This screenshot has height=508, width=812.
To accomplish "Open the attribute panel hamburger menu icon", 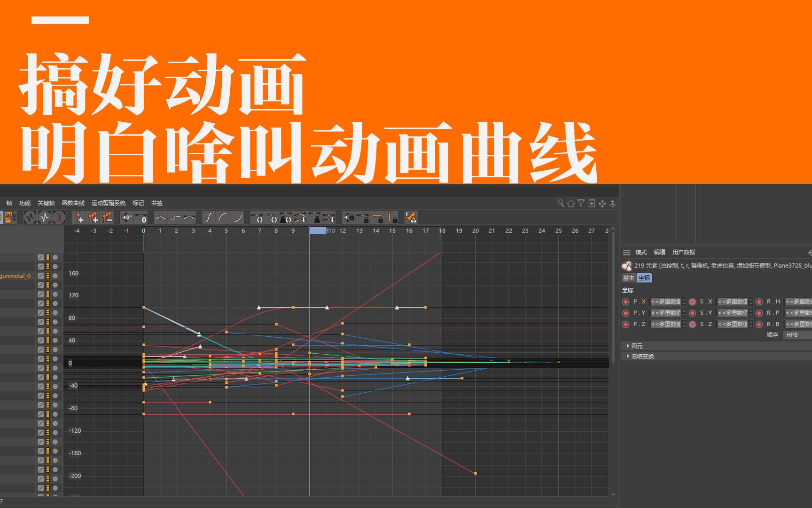I will (627, 252).
